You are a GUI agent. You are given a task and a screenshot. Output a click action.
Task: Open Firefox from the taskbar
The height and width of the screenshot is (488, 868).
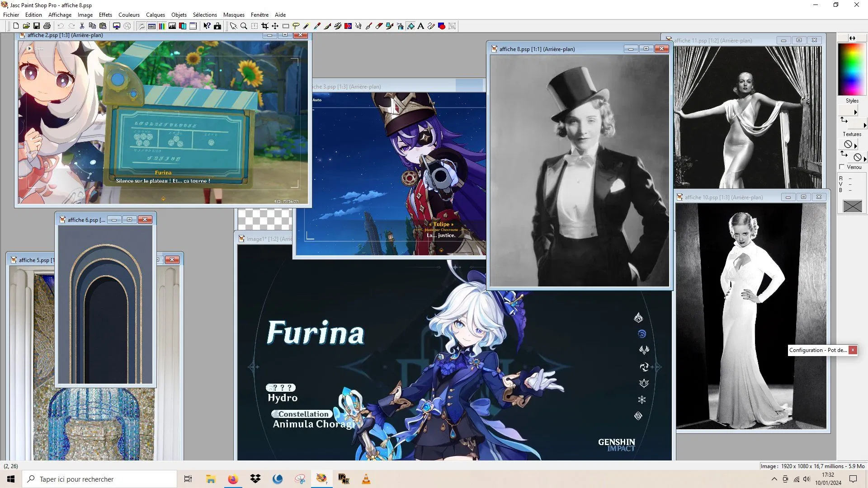coord(233,479)
